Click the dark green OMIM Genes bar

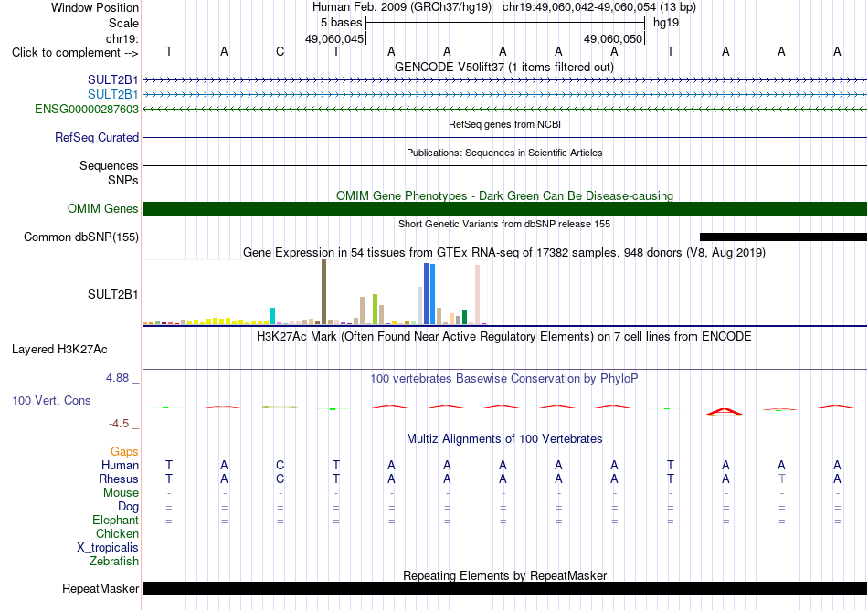pyautogui.click(x=505, y=208)
